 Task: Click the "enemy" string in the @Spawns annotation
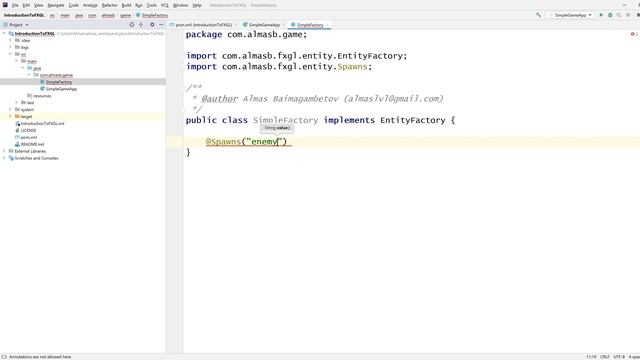264,141
